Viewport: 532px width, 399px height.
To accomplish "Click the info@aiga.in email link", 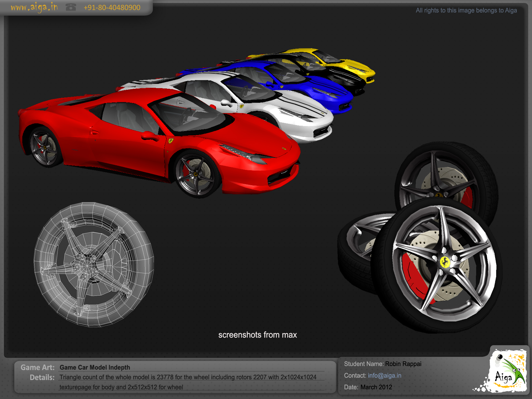I will tap(384, 375).
